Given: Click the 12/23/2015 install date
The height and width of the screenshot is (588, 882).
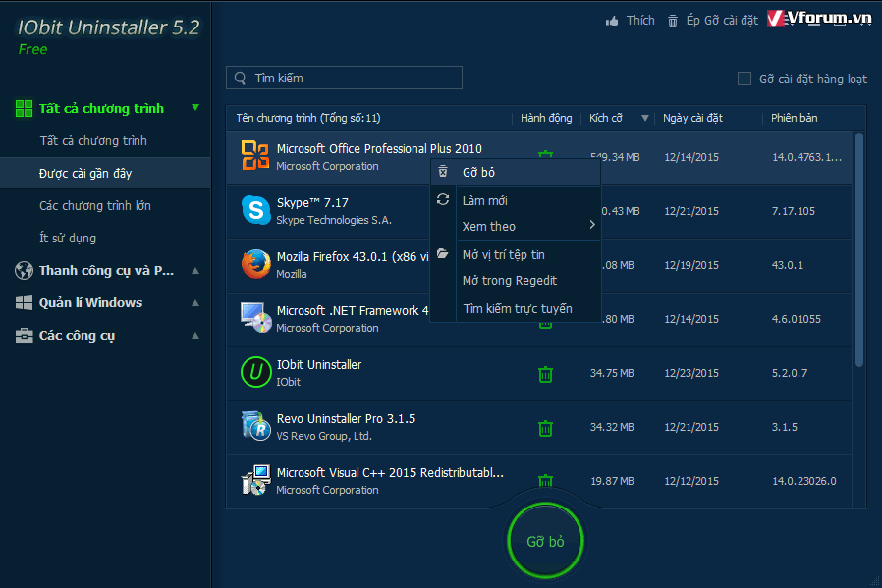Looking at the screenshot, I should [x=691, y=373].
